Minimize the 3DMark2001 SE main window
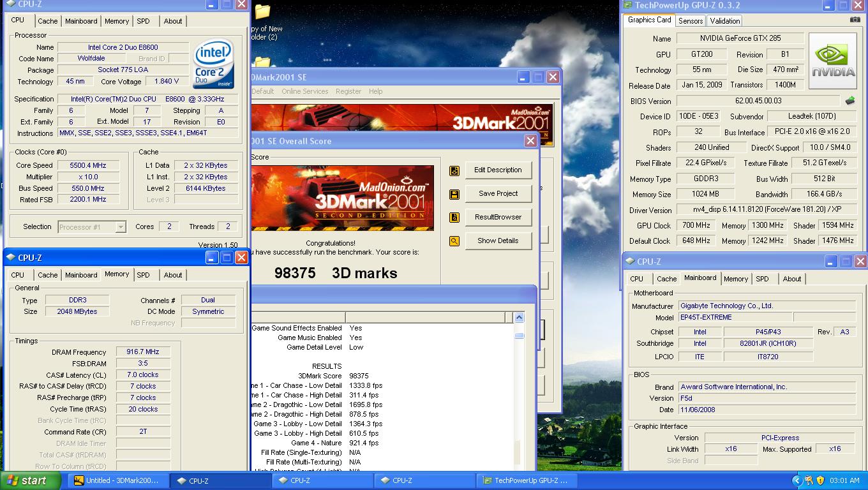Image resolution: width=868 pixels, height=490 pixels. [x=523, y=77]
